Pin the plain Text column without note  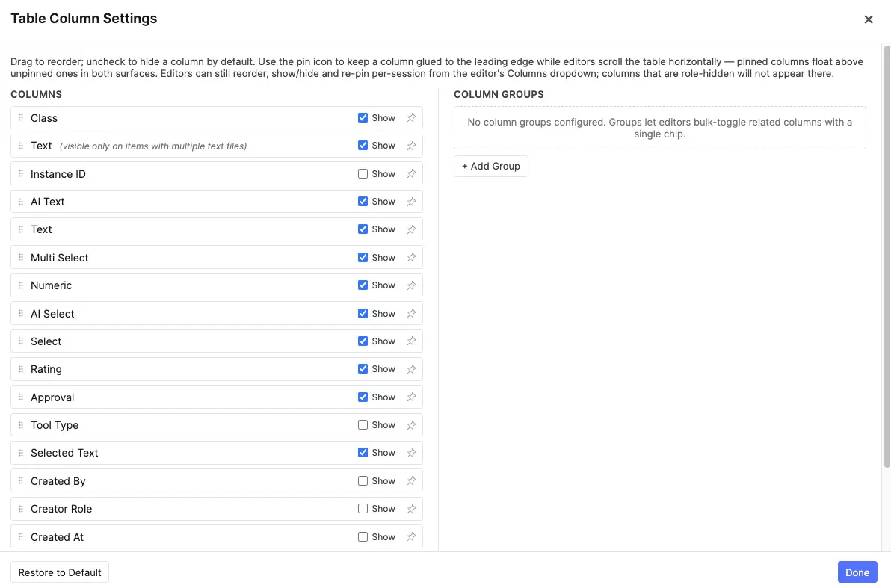pos(411,229)
